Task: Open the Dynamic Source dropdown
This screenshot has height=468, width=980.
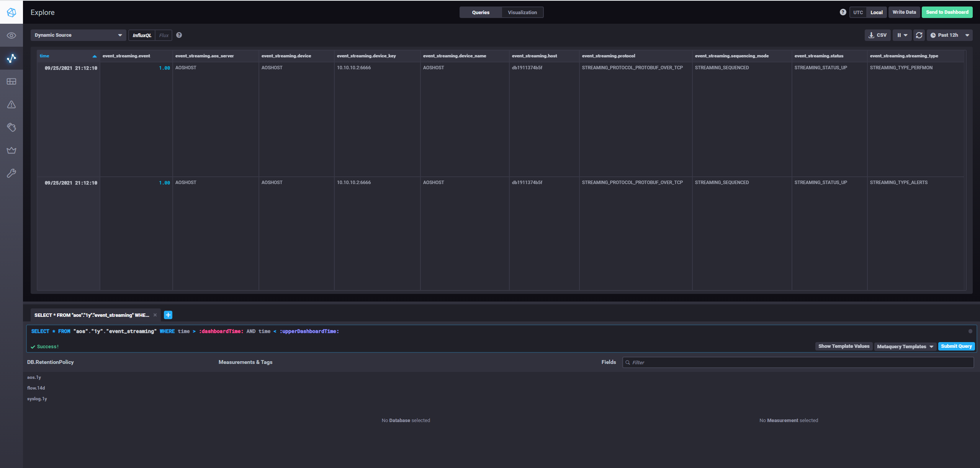Action: click(78, 35)
